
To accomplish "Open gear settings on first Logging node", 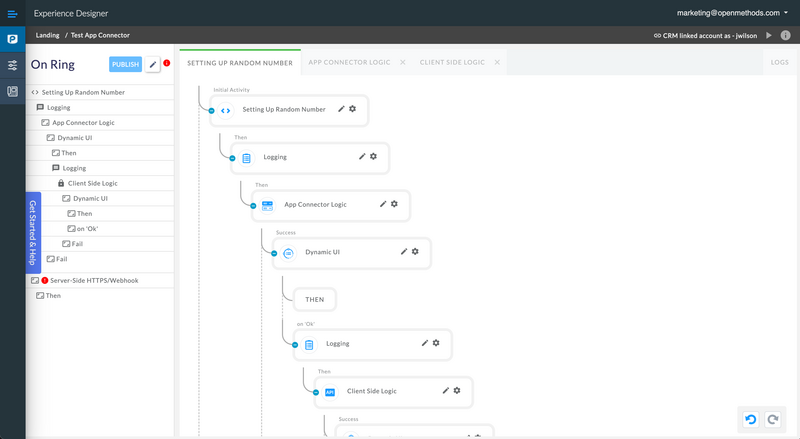I will 373,156.
